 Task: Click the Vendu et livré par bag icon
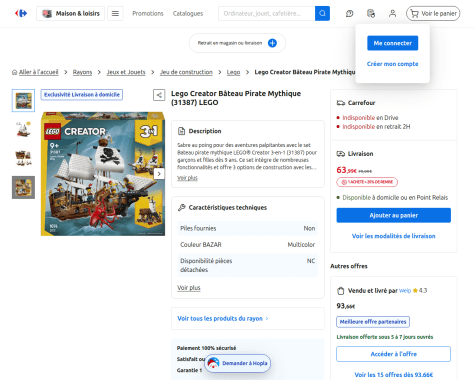pos(340,291)
